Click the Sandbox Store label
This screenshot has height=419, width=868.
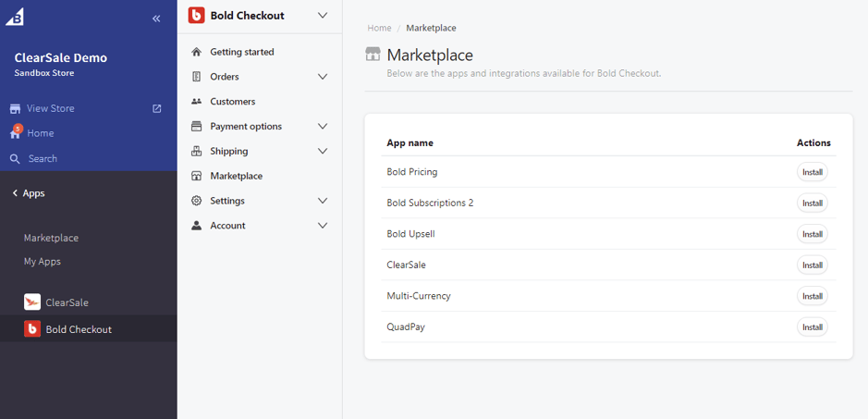tap(44, 73)
